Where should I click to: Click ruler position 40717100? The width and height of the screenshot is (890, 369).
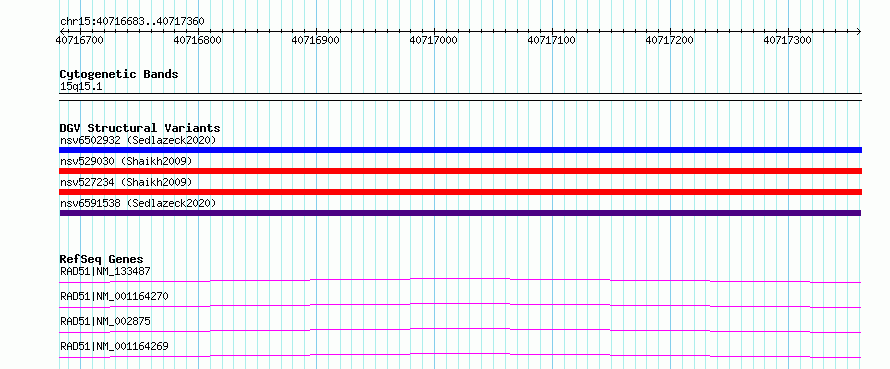[552, 40]
